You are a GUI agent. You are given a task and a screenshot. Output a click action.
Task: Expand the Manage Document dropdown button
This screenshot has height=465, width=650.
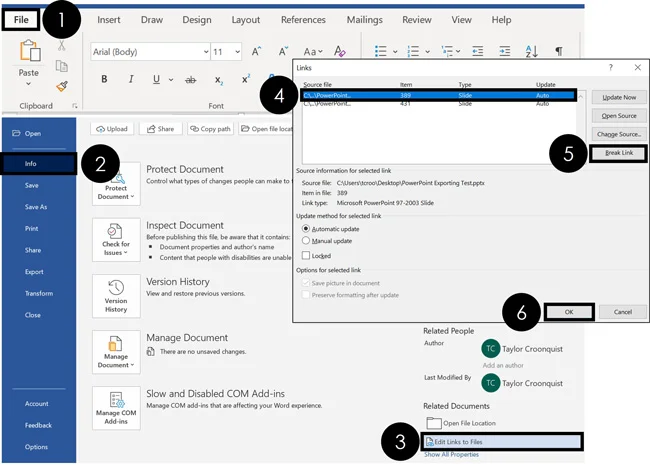116,352
